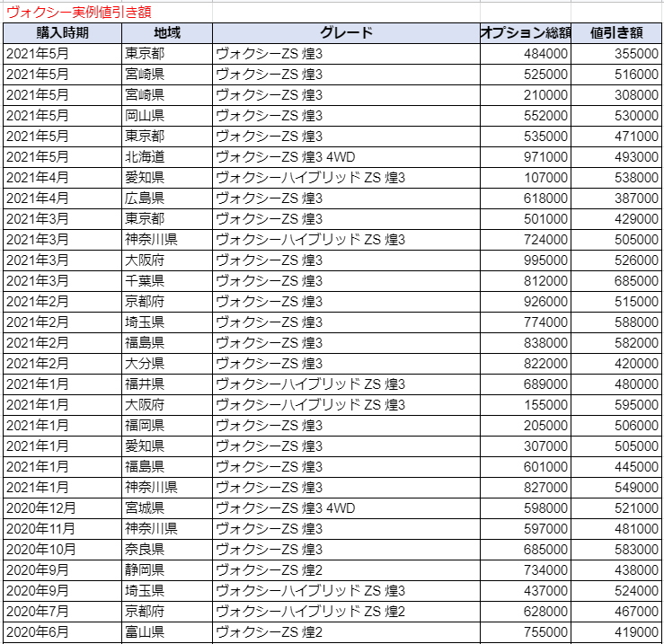Screen dimensions: 664x644
Task: Select the 値引き額 column header
Action: pyautogui.click(x=616, y=33)
